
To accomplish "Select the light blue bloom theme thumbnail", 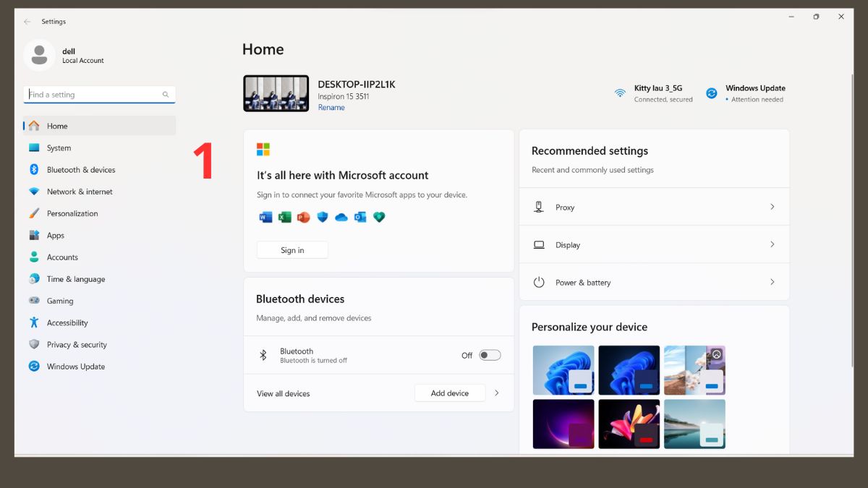I will click(563, 370).
